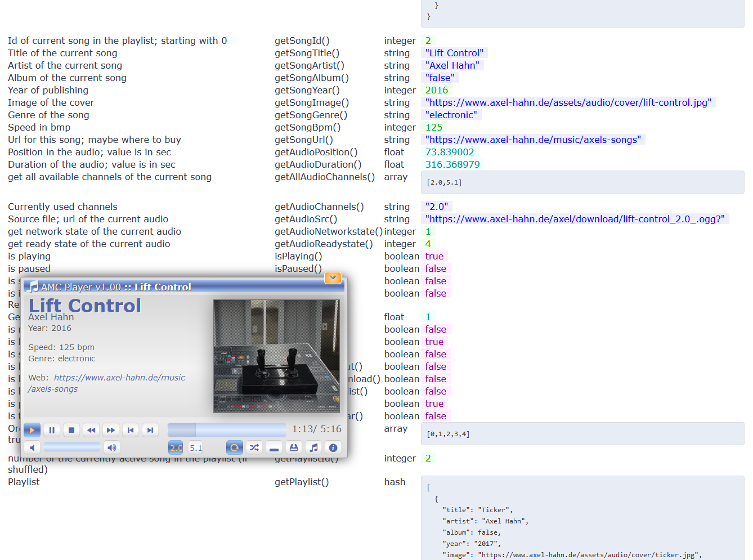Image resolution: width=753 pixels, height=560 pixels.
Task: Click the left volume-down speaker icon
Action: point(32,447)
